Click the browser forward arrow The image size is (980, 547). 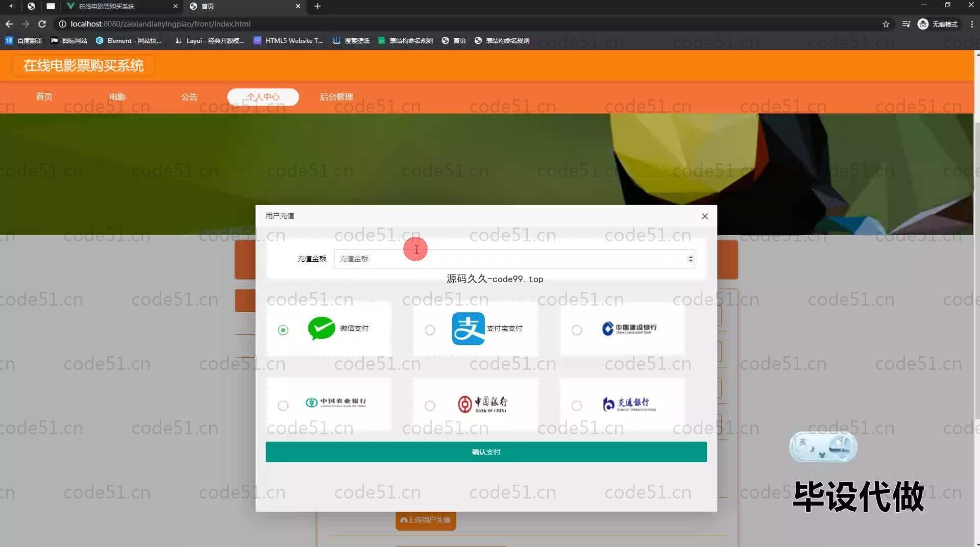tap(26, 24)
